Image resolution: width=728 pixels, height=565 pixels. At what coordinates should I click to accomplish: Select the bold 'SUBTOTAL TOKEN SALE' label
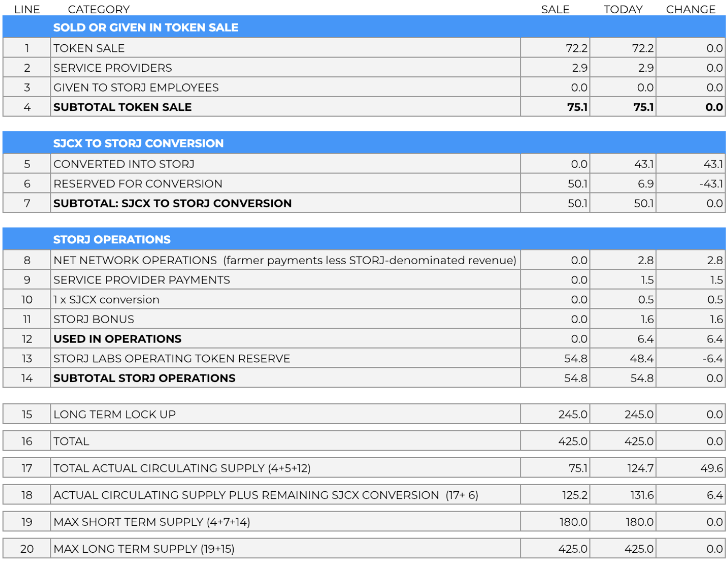[123, 107]
